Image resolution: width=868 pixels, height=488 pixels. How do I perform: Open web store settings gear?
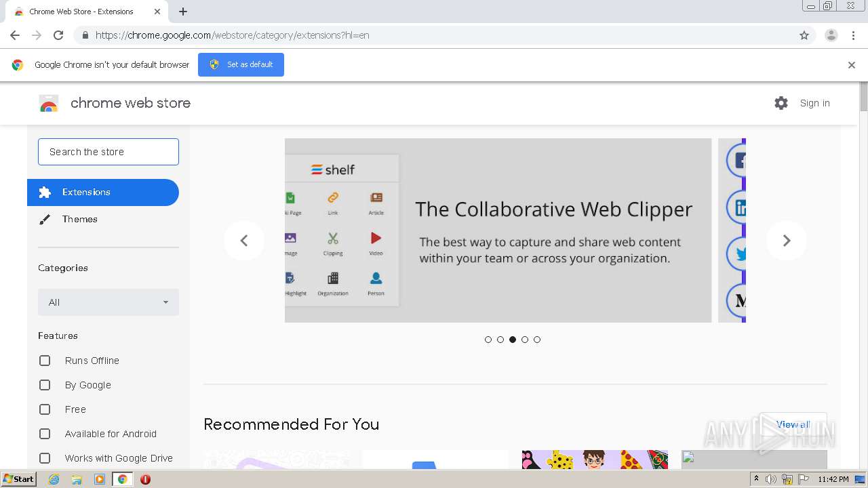(x=781, y=103)
